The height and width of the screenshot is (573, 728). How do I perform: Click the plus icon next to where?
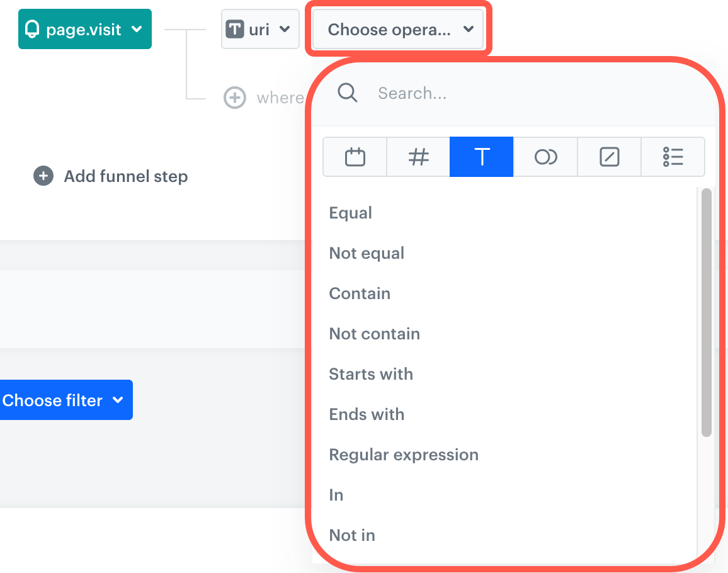point(235,98)
